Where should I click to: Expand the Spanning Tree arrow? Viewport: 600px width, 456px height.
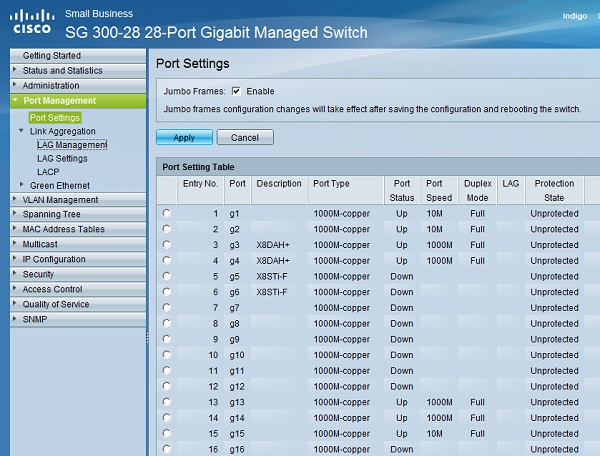click(x=15, y=213)
